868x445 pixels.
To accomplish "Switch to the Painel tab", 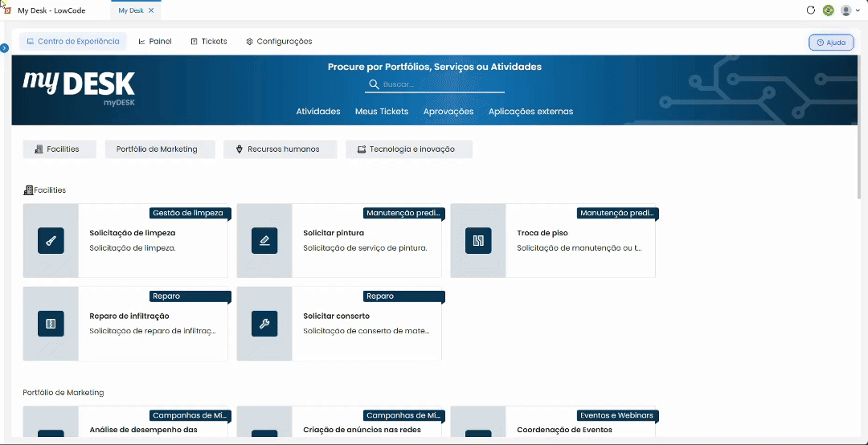I will [155, 42].
